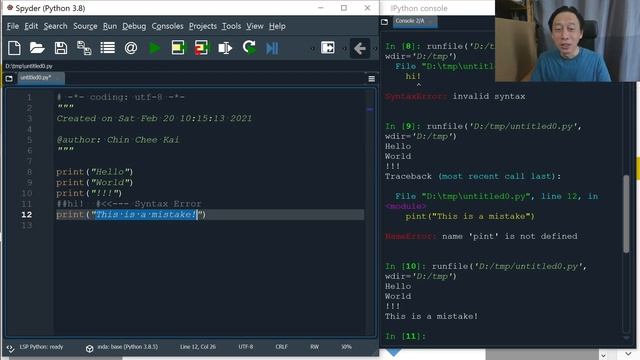
Task: Save all files icon
Action: pos(84,48)
